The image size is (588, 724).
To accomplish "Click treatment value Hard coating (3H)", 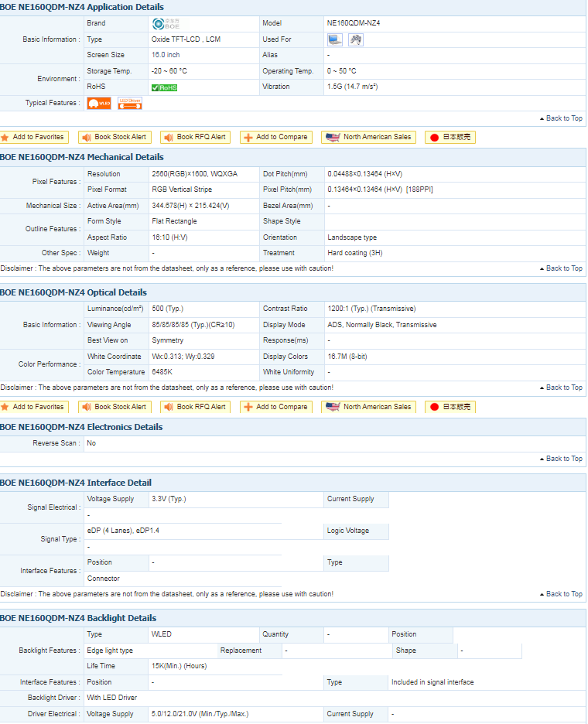I will coord(355,254).
